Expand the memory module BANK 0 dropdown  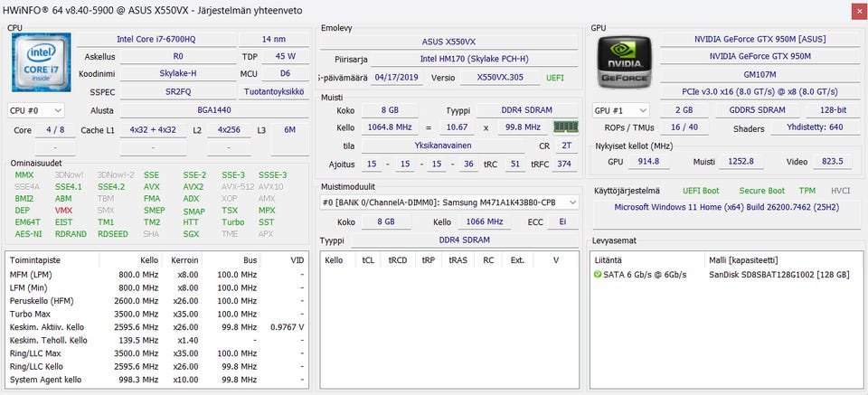tap(448, 202)
